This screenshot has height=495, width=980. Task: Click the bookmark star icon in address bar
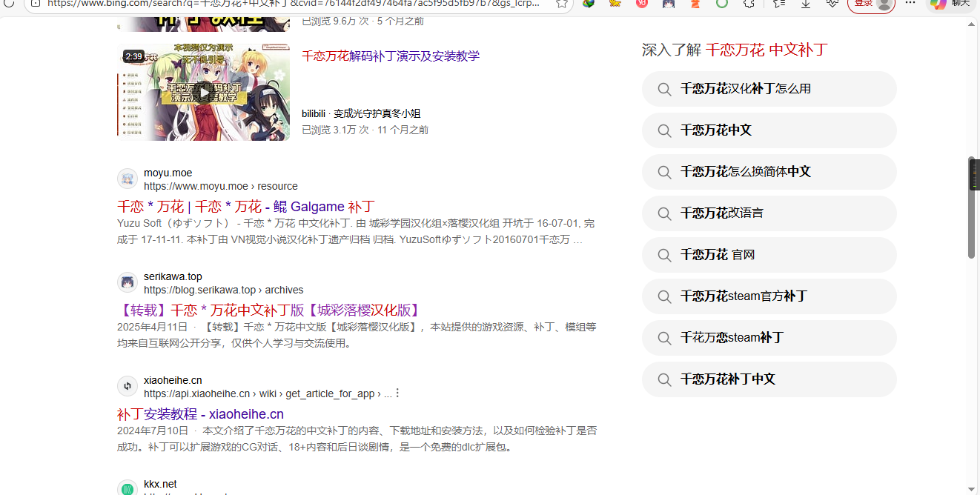click(x=561, y=4)
